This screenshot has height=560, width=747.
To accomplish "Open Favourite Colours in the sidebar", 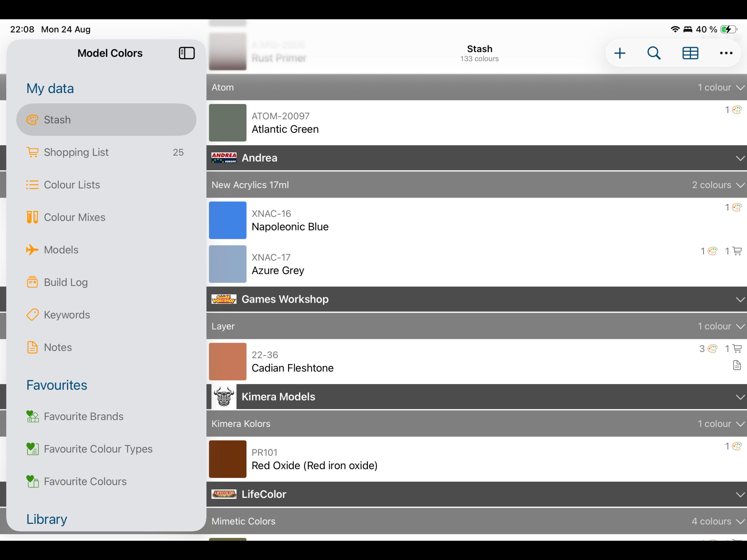I will (x=106, y=481).
